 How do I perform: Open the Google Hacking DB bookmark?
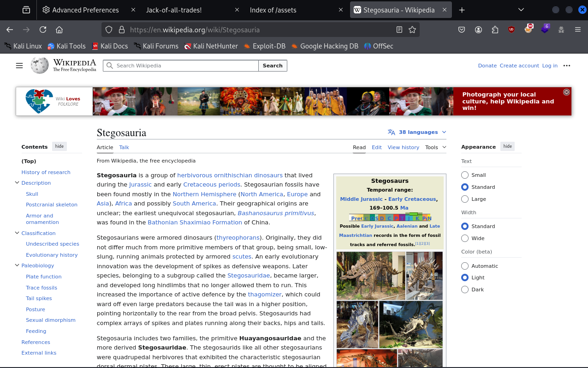pos(324,46)
